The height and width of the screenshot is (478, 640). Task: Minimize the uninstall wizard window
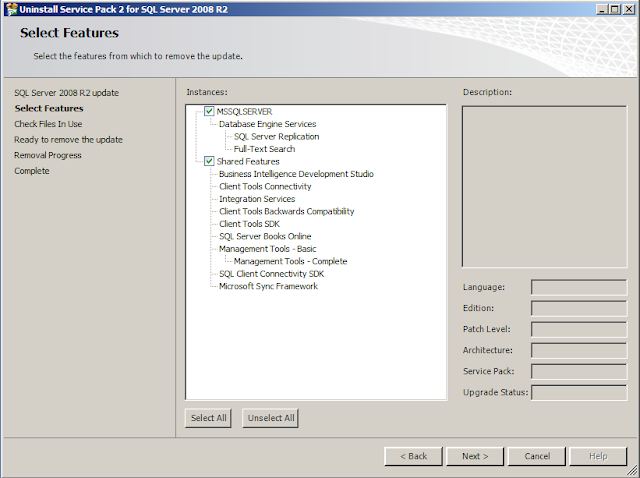click(x=601, y=9)
